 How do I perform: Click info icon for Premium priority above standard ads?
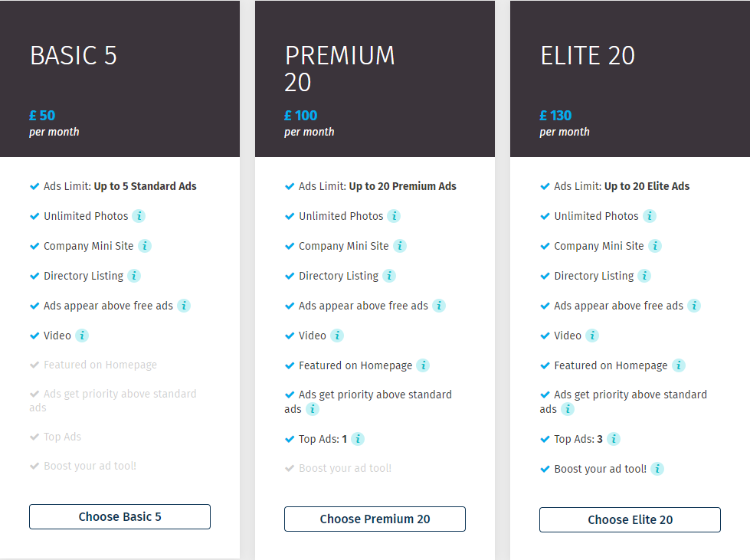[x=313, y=409]
